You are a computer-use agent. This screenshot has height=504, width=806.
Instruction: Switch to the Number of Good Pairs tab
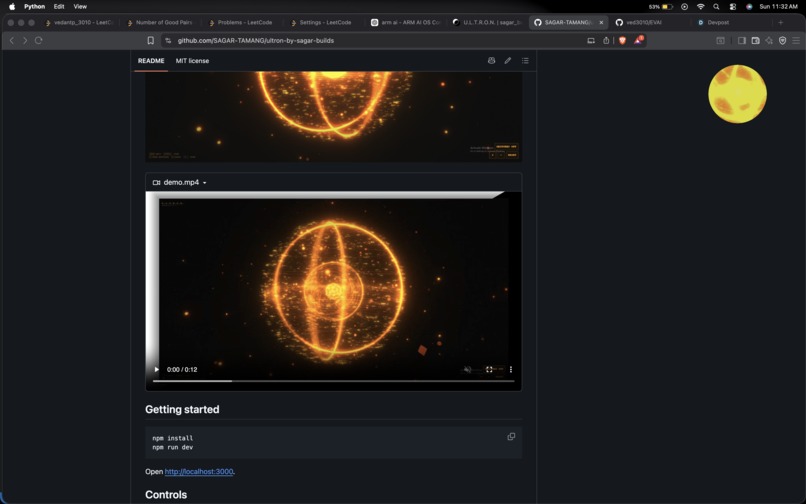point(160,22)
